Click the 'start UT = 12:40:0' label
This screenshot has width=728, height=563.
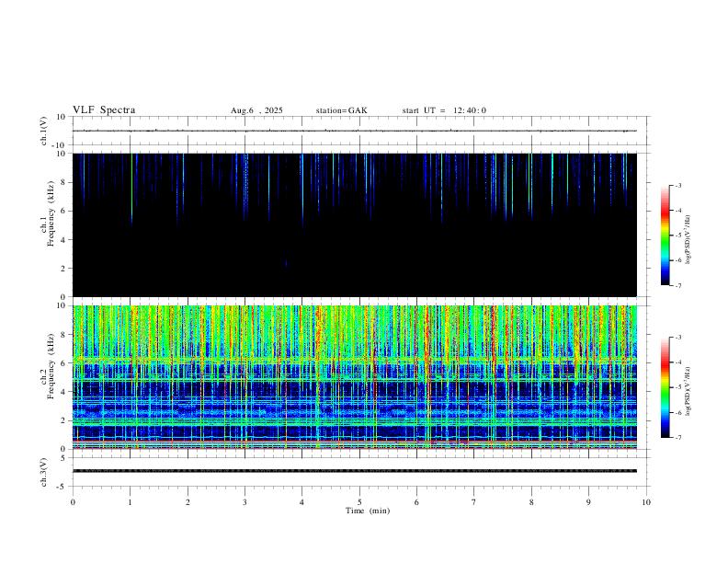(444, 110)
